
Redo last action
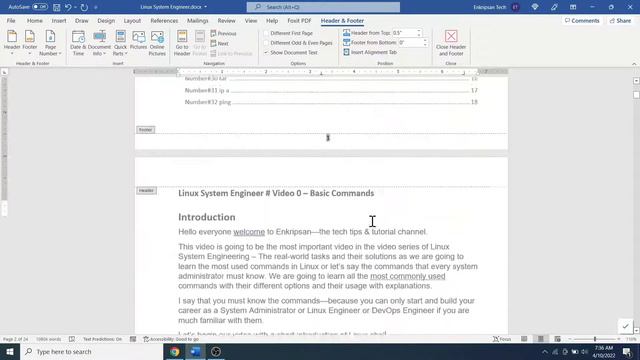(x=84, y=7)
